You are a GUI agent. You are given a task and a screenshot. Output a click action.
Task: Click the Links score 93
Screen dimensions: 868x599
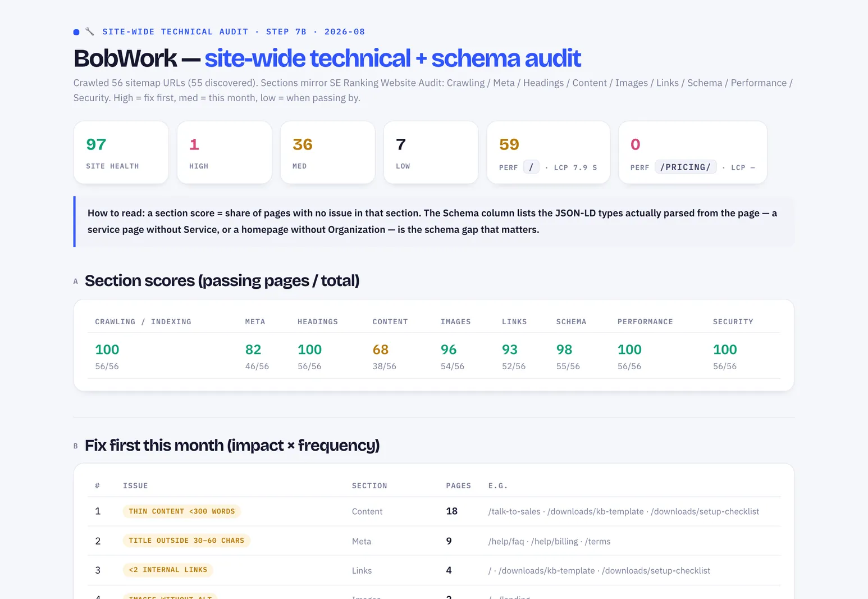[x=510, y=350]
